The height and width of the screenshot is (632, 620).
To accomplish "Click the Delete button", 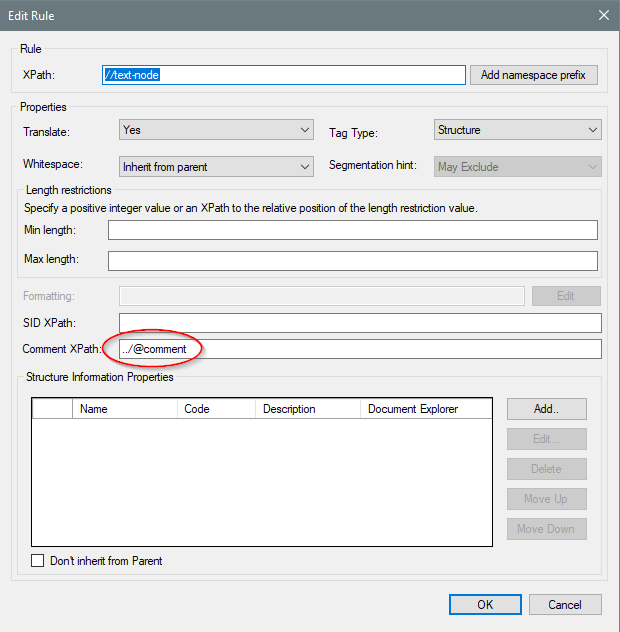I will click(x=547, y=469).
